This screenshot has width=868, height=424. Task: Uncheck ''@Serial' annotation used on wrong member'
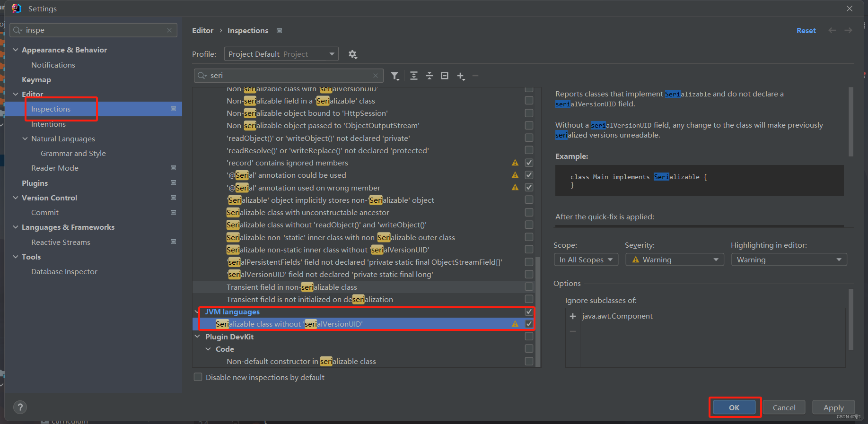(529, 187)
